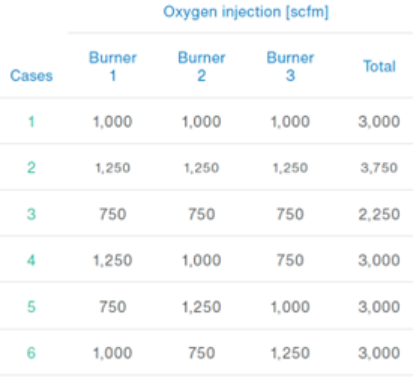Image resolution: width=413 pixels, height=377 pixels.
Task: Select Total value in case 4 row
Action: [x=379, y=260]
